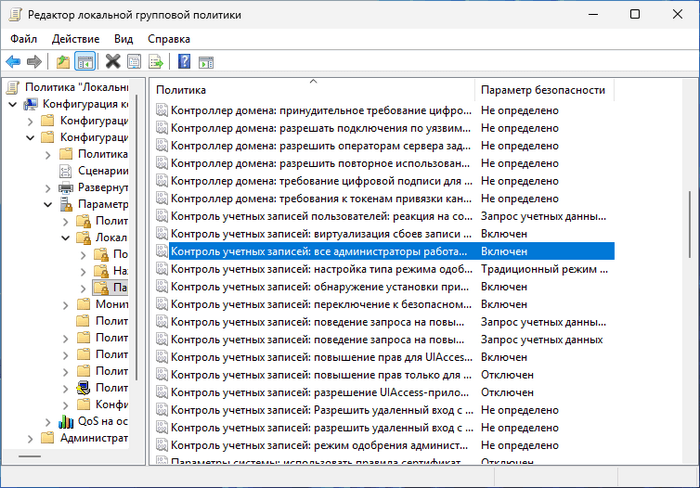Collapse the Параметр security node
Image resolution: width=700 pixels, height=488 pixels.
pos(48,204)
